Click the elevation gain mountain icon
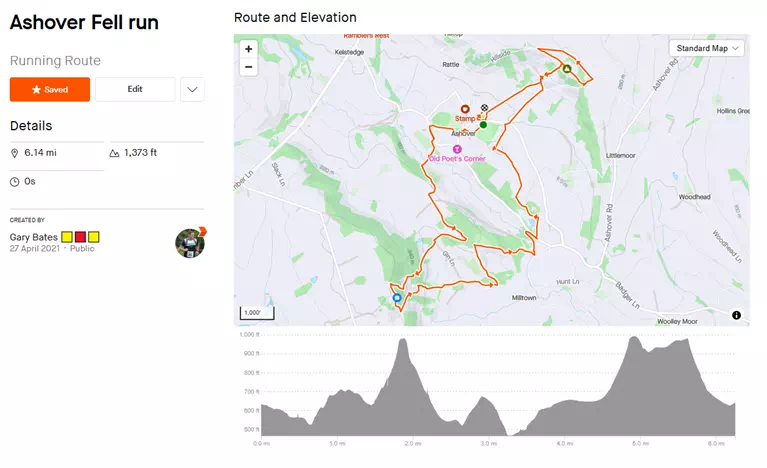Image resolution: width=767 pixels, height=468 pixels. [x=114, y=153]
